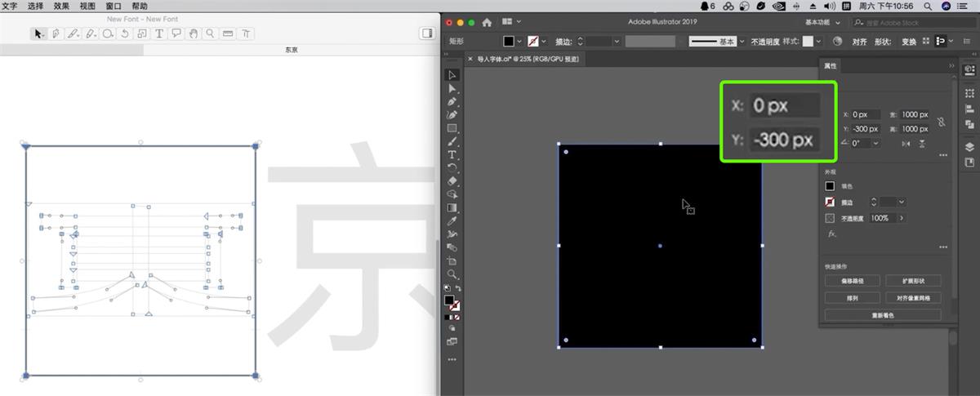980x396 pixels.
Task: Open the Align panel icon in dock
Action: click(x=969, y=109)
